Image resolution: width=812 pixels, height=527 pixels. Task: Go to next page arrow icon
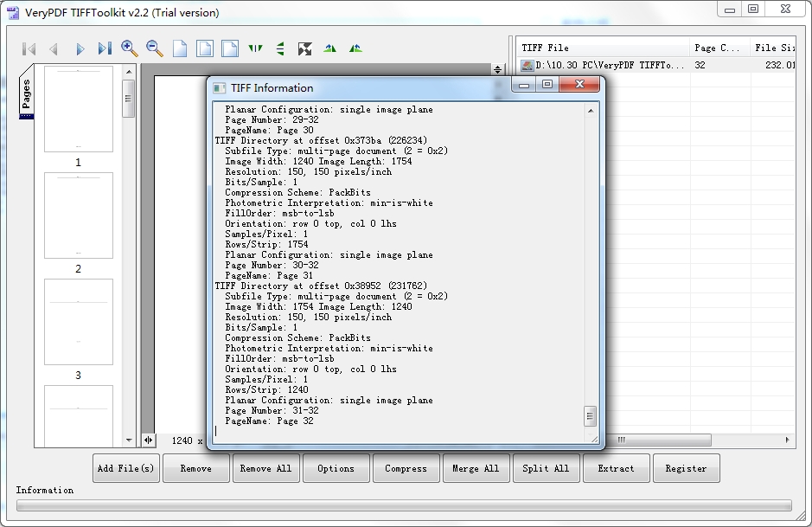(80, 48)
